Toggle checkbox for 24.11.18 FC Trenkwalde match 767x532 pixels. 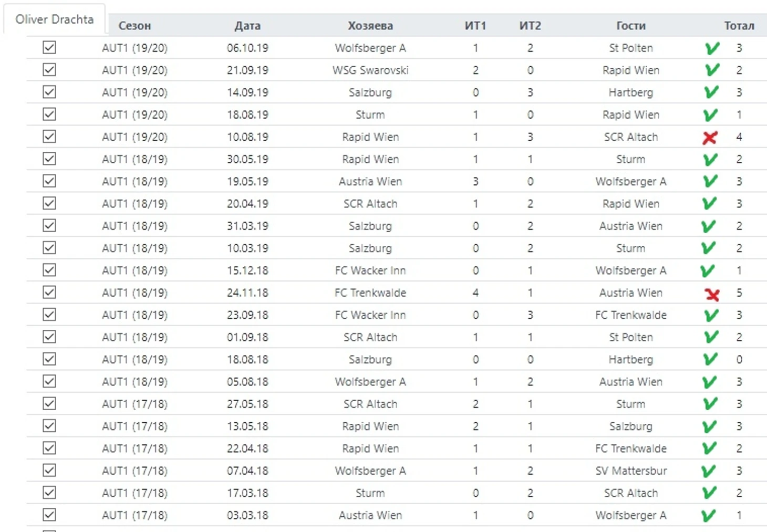(49, 293)
